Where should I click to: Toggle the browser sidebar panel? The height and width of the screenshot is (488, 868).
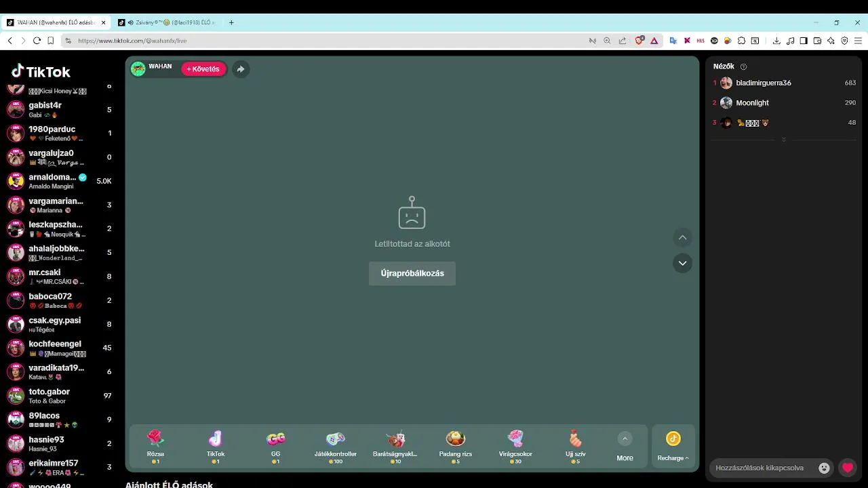point(804,41)
